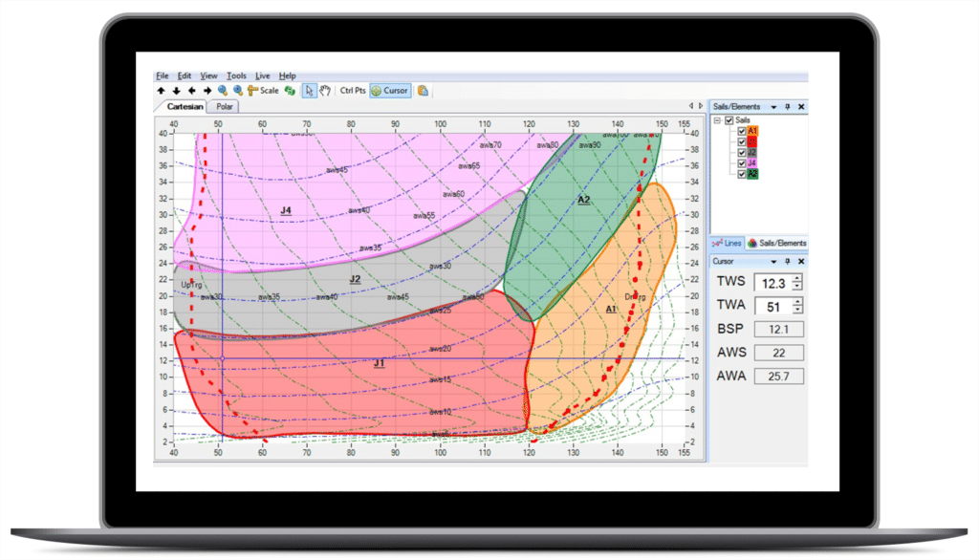Image resolution: width=979 pixels, height=560 pixels.
Task: Click the orange A1 color swatch
Action: [752, 131]
